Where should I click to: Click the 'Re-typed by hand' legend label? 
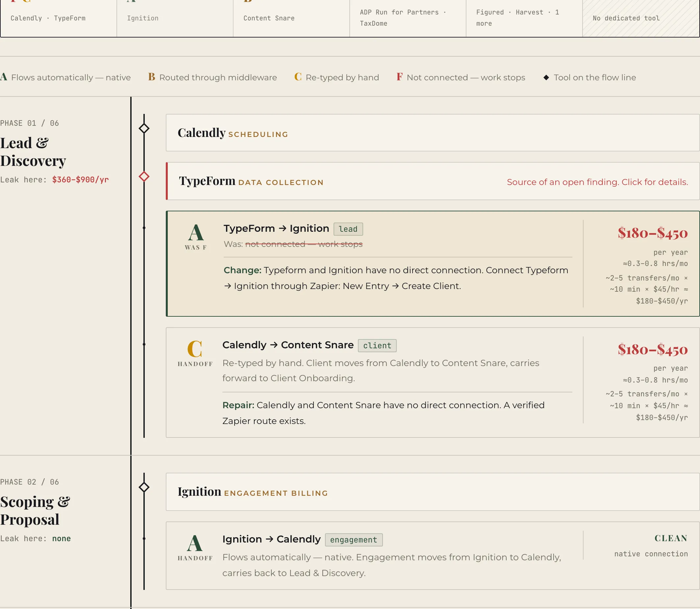click(342, 77)
